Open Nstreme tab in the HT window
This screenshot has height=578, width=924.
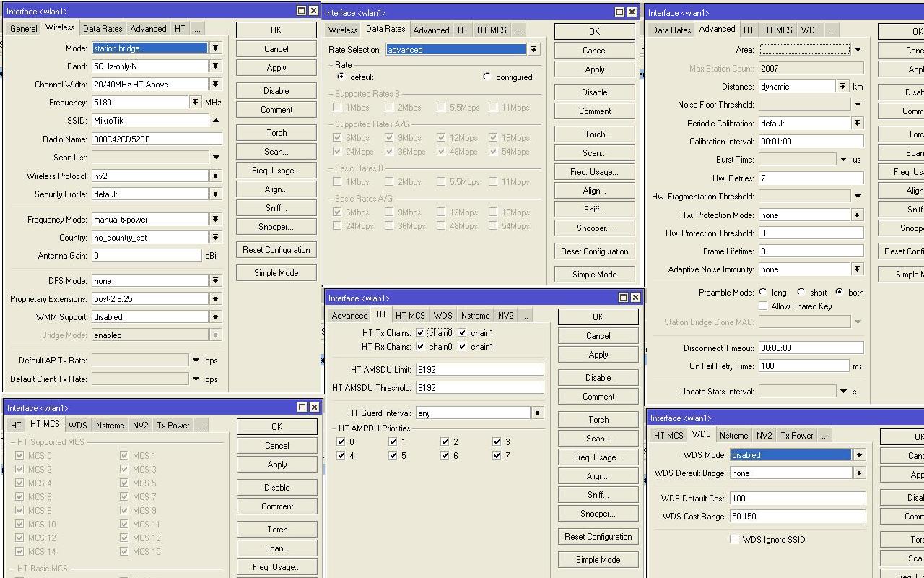point(475,316)
